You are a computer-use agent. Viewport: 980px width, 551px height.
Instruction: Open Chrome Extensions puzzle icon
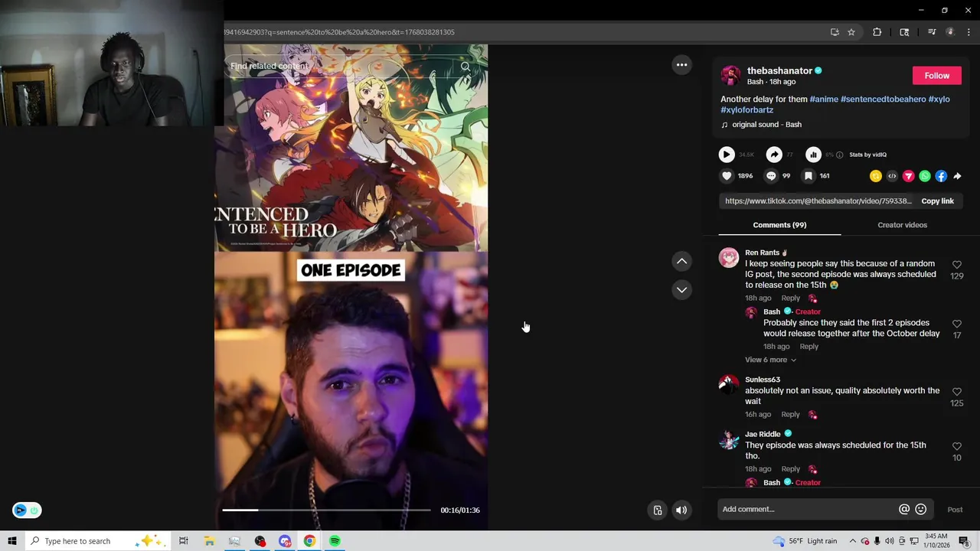[x=877, y=32]
